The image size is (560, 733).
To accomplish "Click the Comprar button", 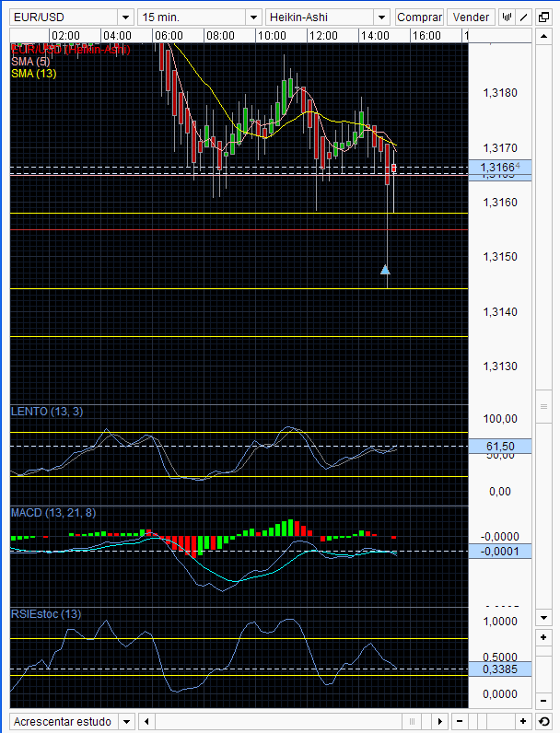I will (x=419, y=17).
